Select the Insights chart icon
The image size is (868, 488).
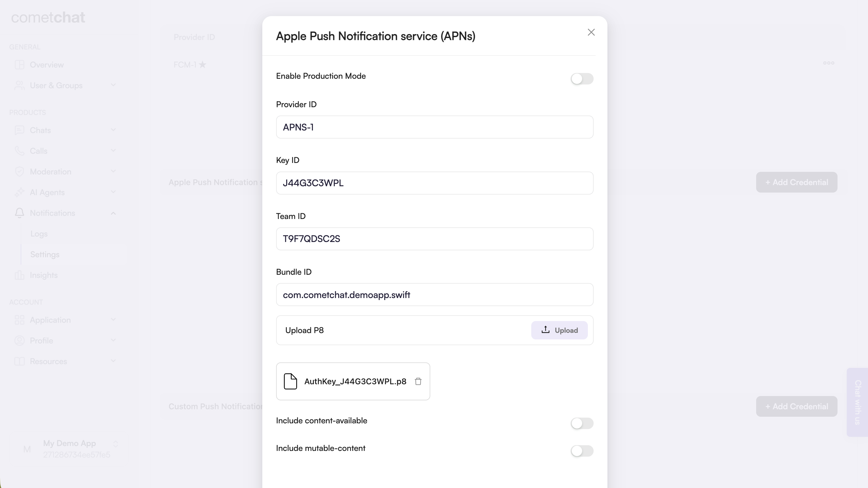pos(20,275)
